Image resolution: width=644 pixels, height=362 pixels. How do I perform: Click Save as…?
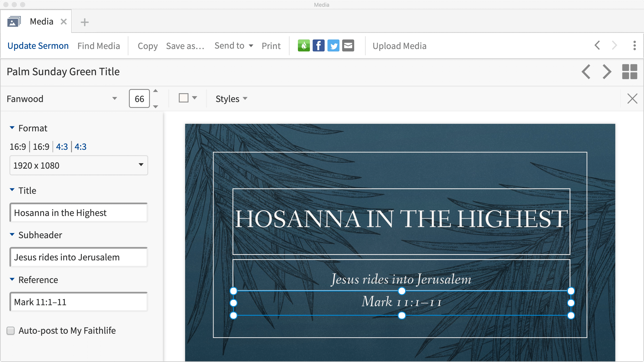(x=185, y=46)
